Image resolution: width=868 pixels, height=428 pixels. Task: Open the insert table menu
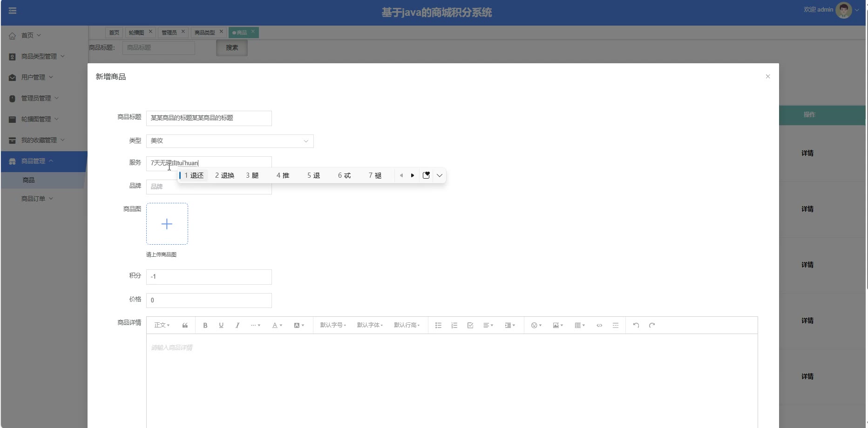pos(580,326)
